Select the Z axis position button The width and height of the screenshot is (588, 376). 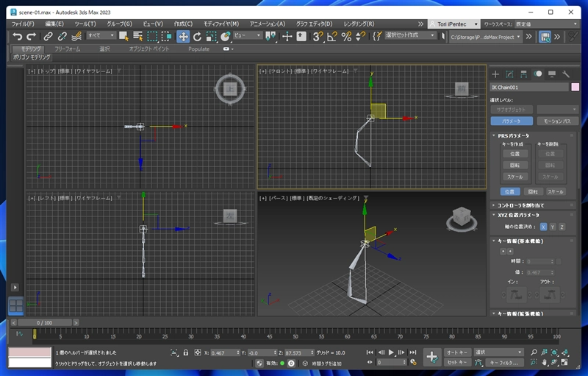[562, 227]
